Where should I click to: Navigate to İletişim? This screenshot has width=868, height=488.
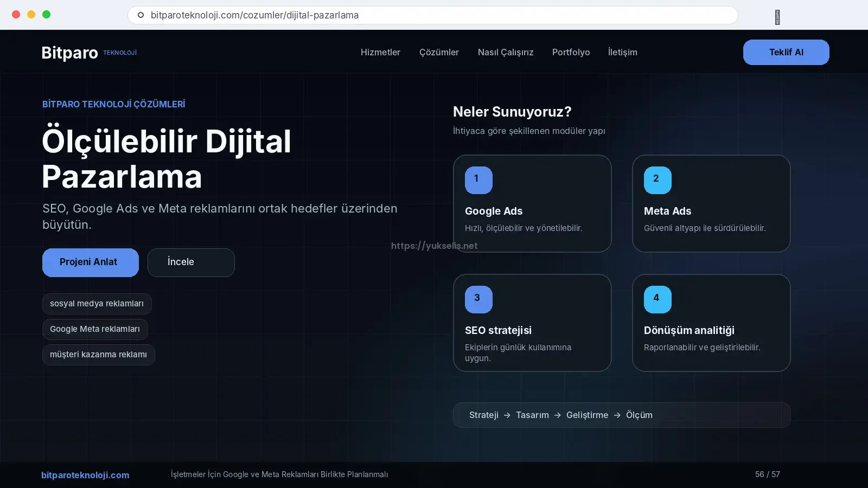tap(622, 52)
